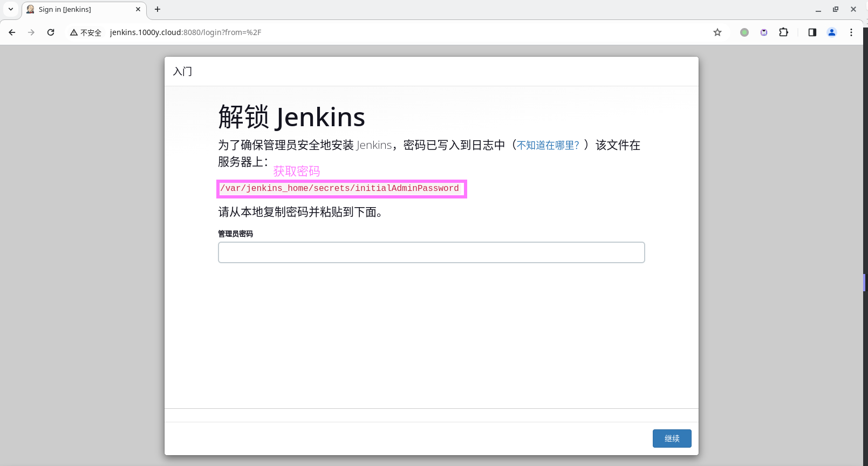Minimize the browser window

tap(818, 9)
